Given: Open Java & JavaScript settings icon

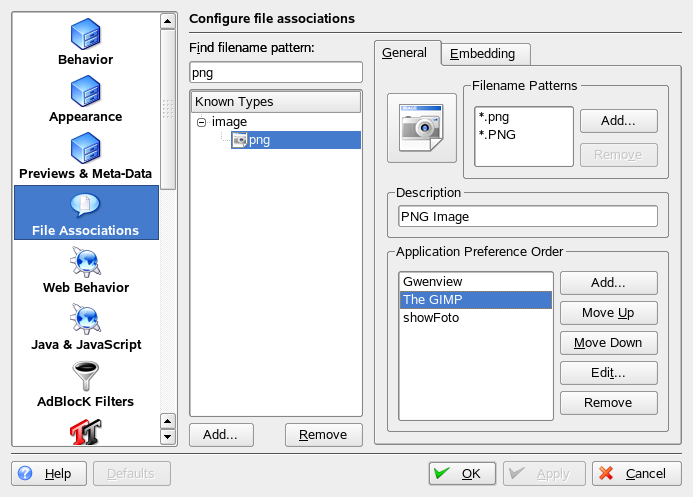Looking at the screenshot, I should [85, 320].
